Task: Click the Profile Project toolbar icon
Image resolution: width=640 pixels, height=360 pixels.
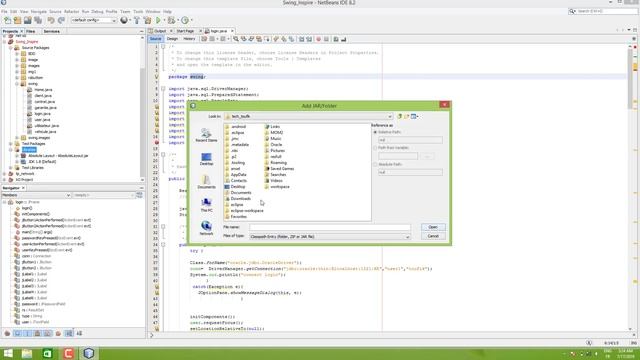Action: [185, 20]
